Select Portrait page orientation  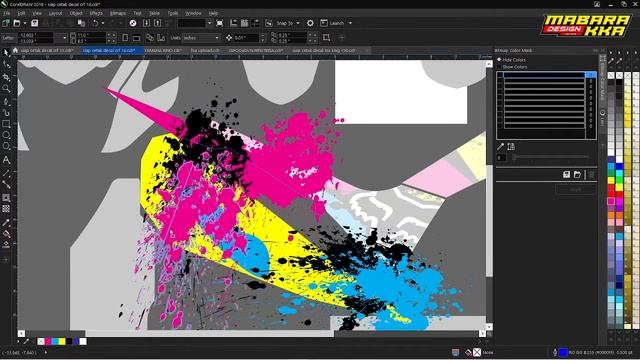[125, 38]
